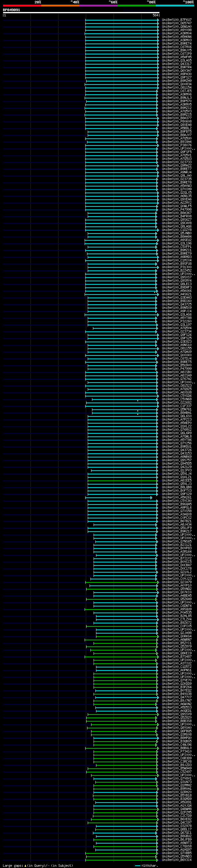The image size is (197, 868).
Task: Click the UniRef100_Q43153 label
Action: click(x=176, y=454)
